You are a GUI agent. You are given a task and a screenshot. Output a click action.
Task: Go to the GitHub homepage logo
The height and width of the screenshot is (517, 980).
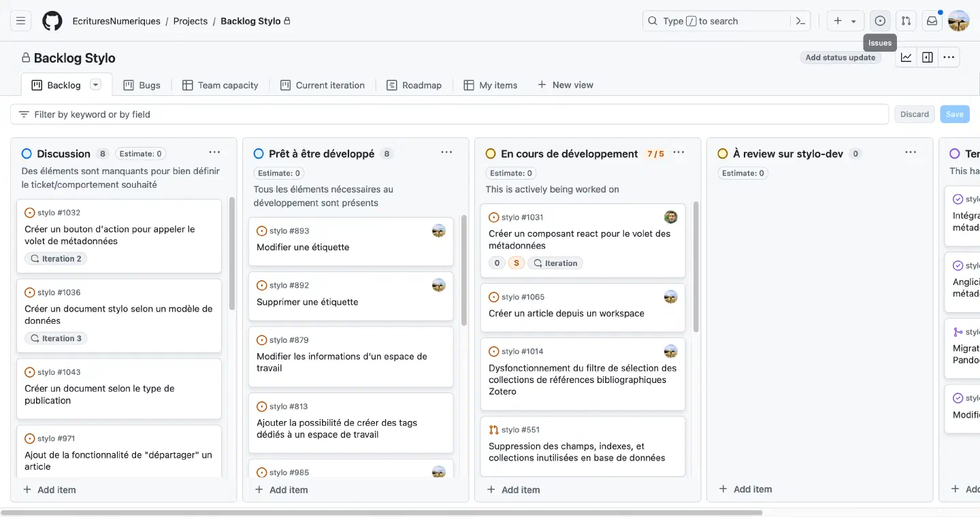(x=52, y=21)
